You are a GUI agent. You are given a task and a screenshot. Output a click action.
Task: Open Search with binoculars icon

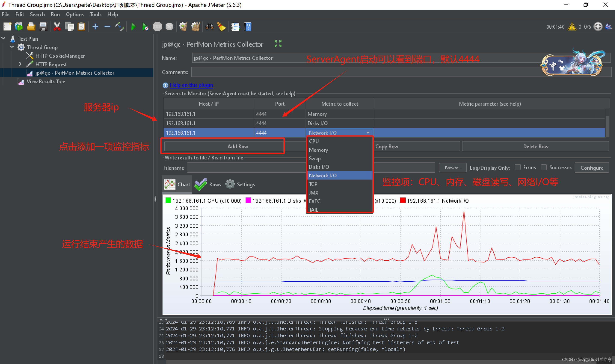point(209,27)
